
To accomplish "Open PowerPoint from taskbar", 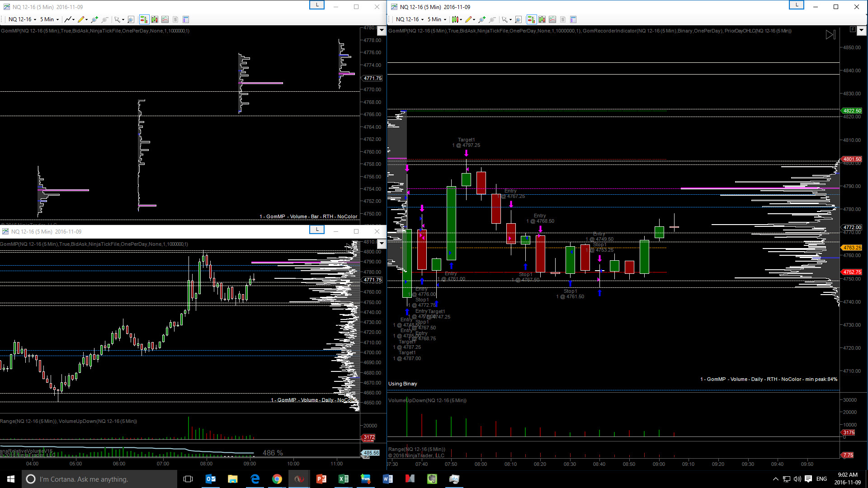I will pos(321,479).
